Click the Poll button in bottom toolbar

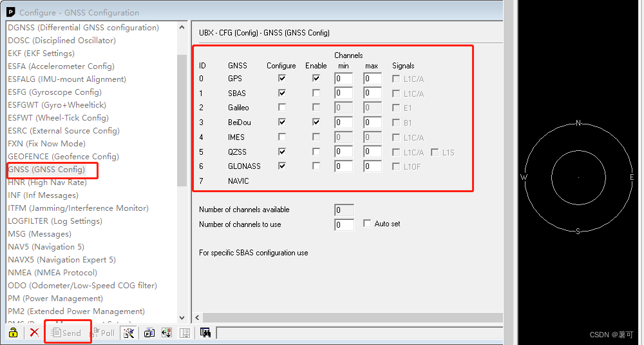(102, 333)
